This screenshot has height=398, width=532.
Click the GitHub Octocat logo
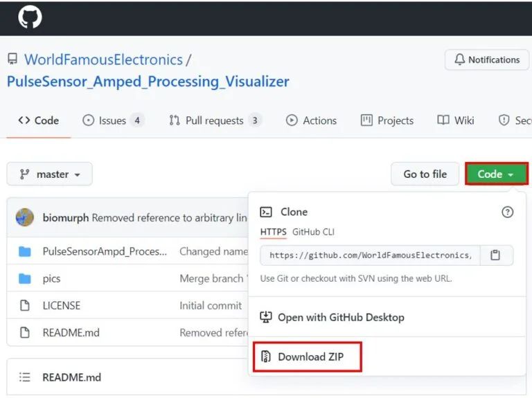[30, 17]
